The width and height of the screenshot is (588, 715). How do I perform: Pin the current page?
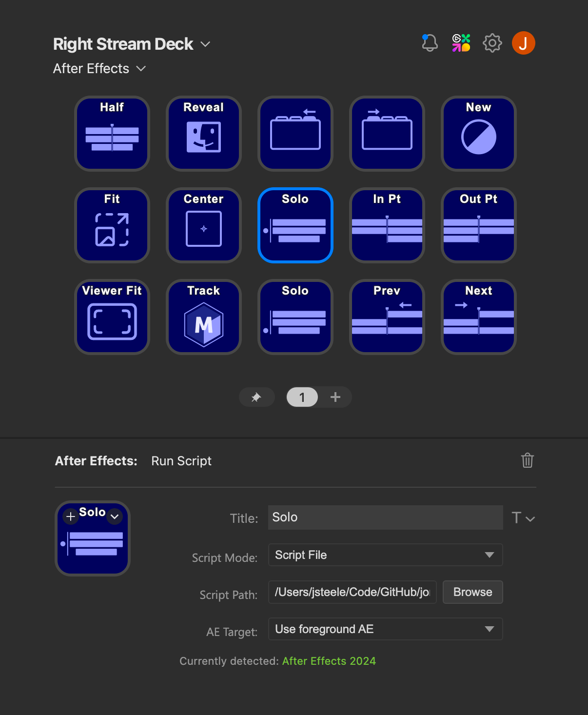(256, 397)
